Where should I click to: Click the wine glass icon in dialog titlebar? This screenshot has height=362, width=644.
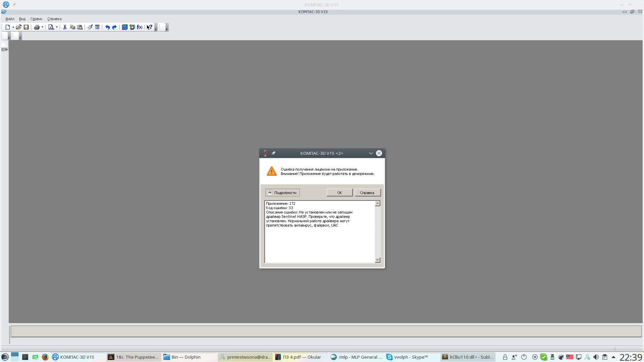[x=265, y=153]
